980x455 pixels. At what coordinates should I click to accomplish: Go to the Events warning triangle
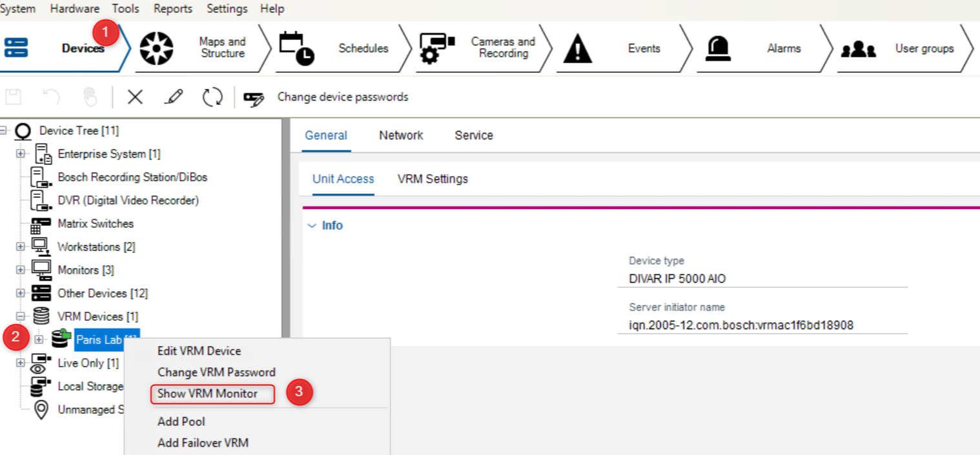click(577, 49)
